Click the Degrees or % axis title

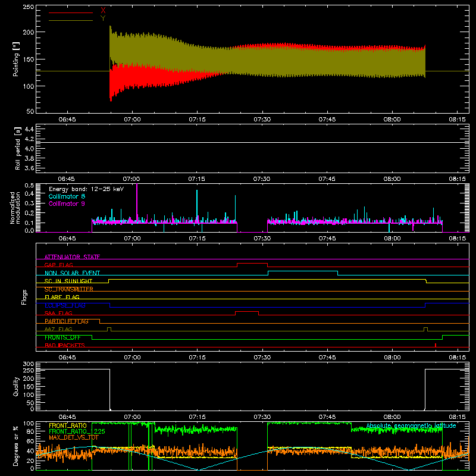[16, 446]
